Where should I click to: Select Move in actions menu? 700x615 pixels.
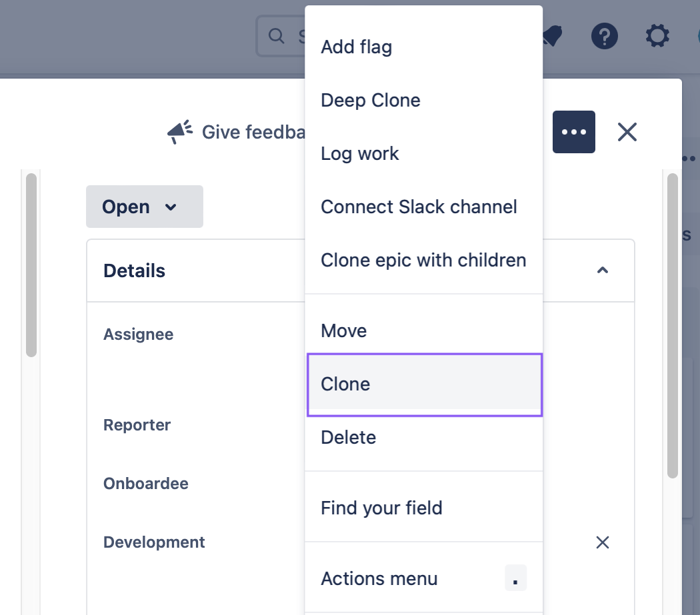coord(423,330)
